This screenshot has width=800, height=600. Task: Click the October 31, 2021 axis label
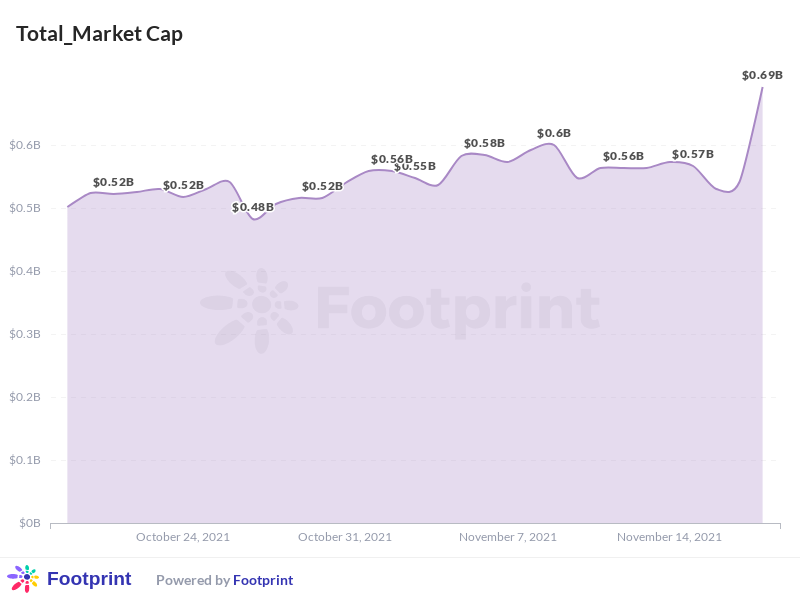coord(345,537)
